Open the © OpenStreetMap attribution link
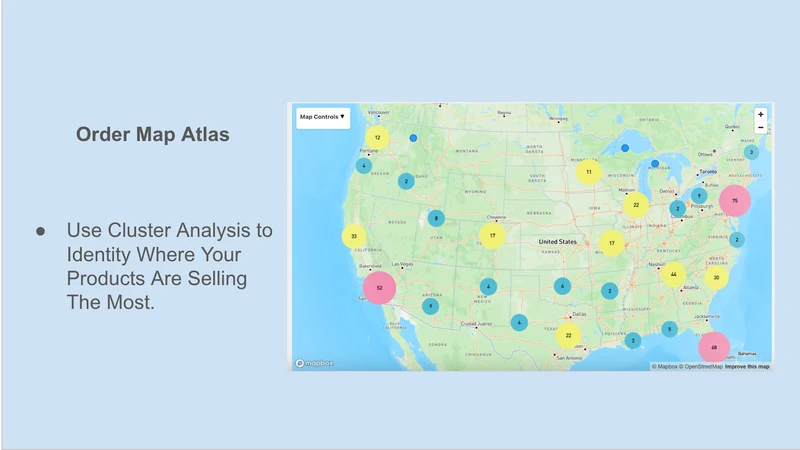Image resolution: width=800 pixels, height=450 pixels. click(701, 366)
